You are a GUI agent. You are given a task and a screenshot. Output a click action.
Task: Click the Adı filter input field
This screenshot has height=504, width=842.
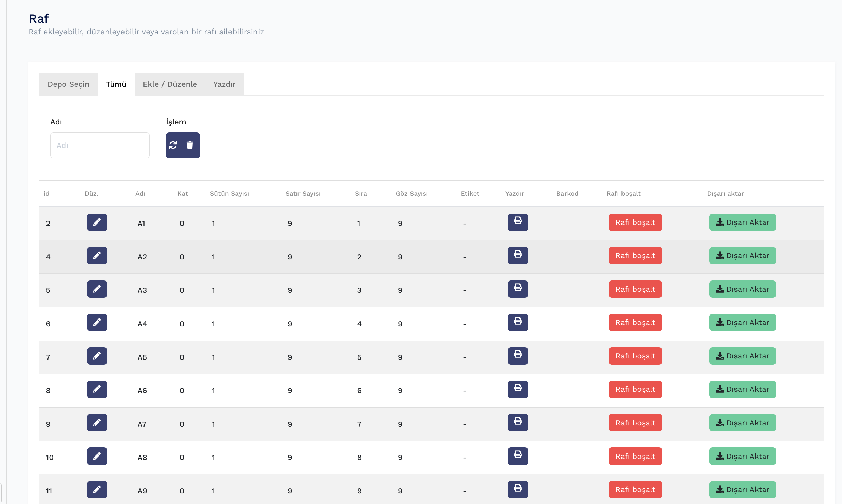[x=100, y=146]
